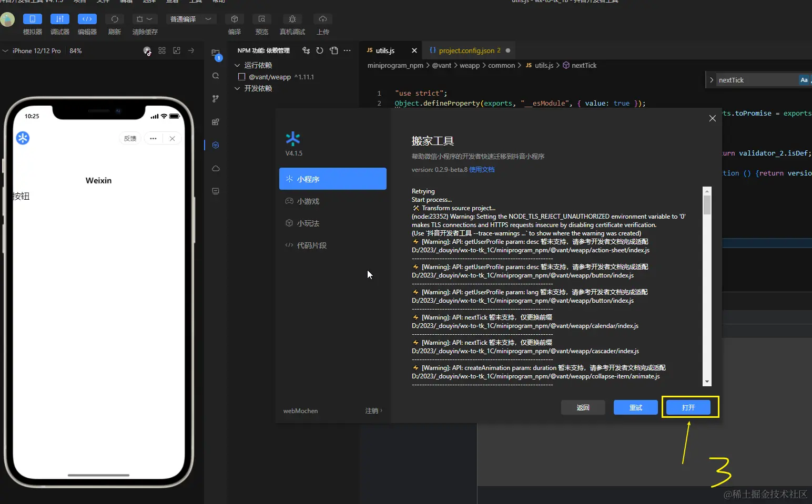This screenshot has width=812, height=504.
Task: Click the 重试 retry button
Action: coord(636,407)
